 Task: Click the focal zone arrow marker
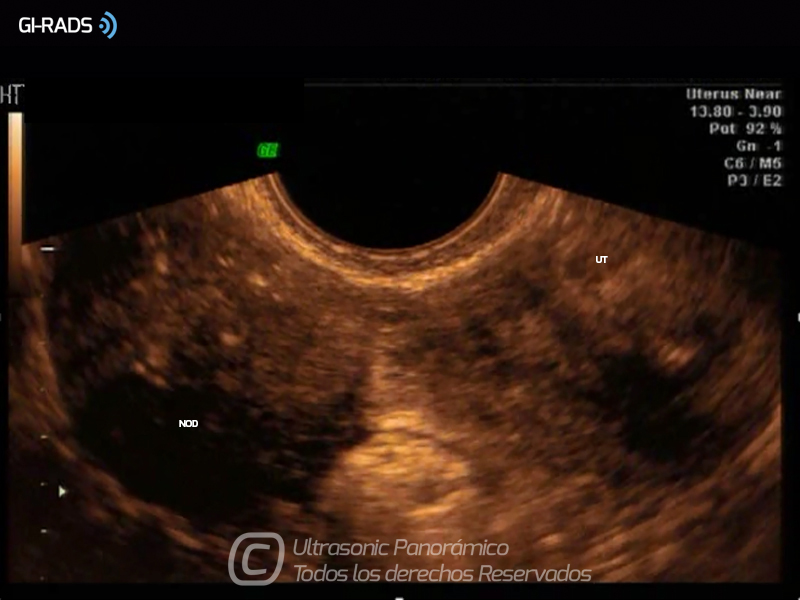point(63,491)
